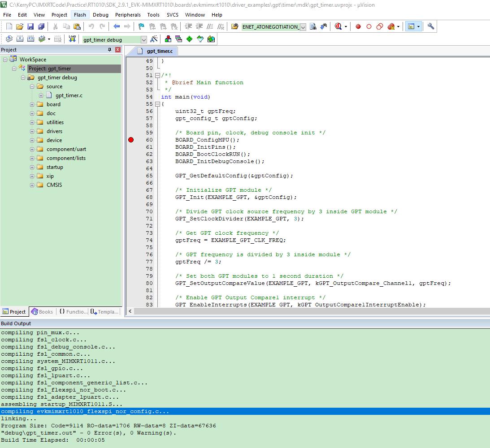Open the gpt_timer debug target dropdown
This screenshot has height=448, width=490.
coord(143,39)
